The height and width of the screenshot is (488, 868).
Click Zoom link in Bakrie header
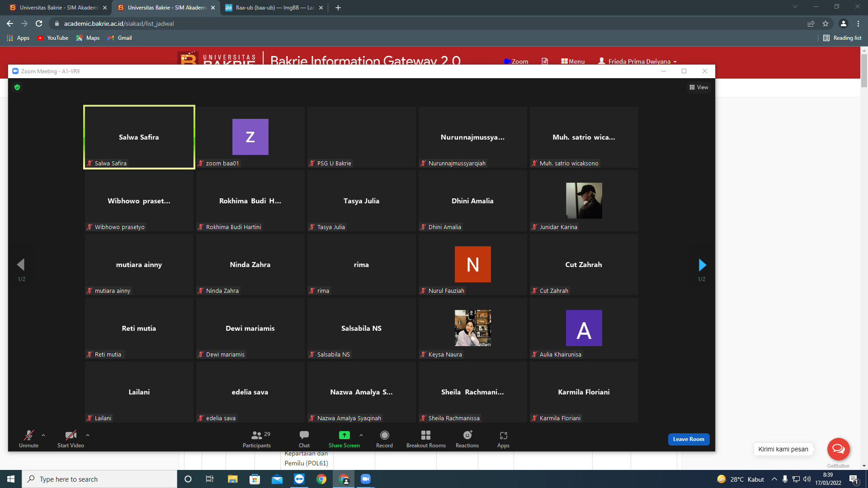tap(516, 61)
